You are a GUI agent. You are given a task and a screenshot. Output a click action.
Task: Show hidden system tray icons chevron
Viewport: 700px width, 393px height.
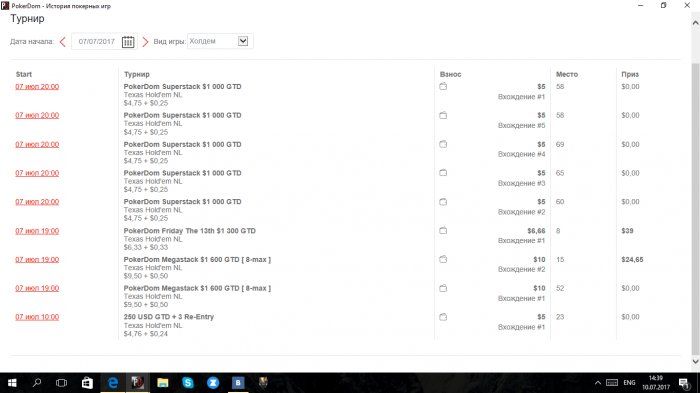tap(598, 383)
